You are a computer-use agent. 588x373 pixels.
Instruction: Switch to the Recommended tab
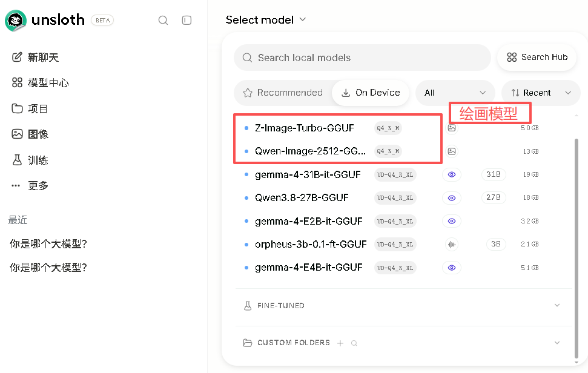283,93
